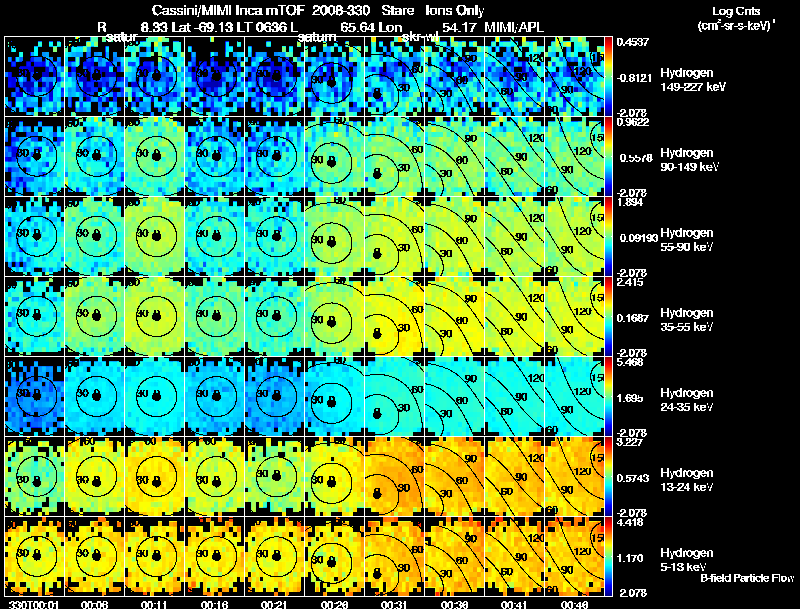The height and width of the screenshot is (609, 800).
Task: Select the Hydrogen 5-13 keV panel at 00:46
Action: click(x=575, y=557)
